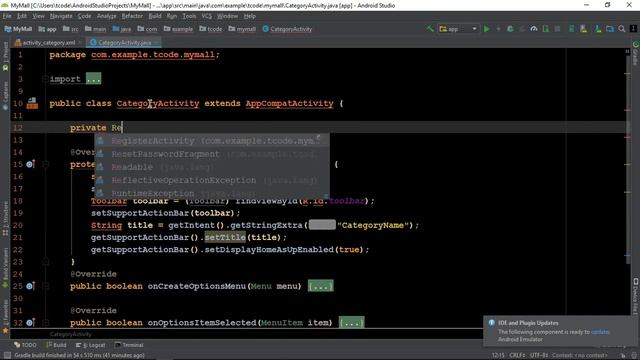
Task: Choose ResetPasswordFragment from the completion list
Action: [211, 154]
